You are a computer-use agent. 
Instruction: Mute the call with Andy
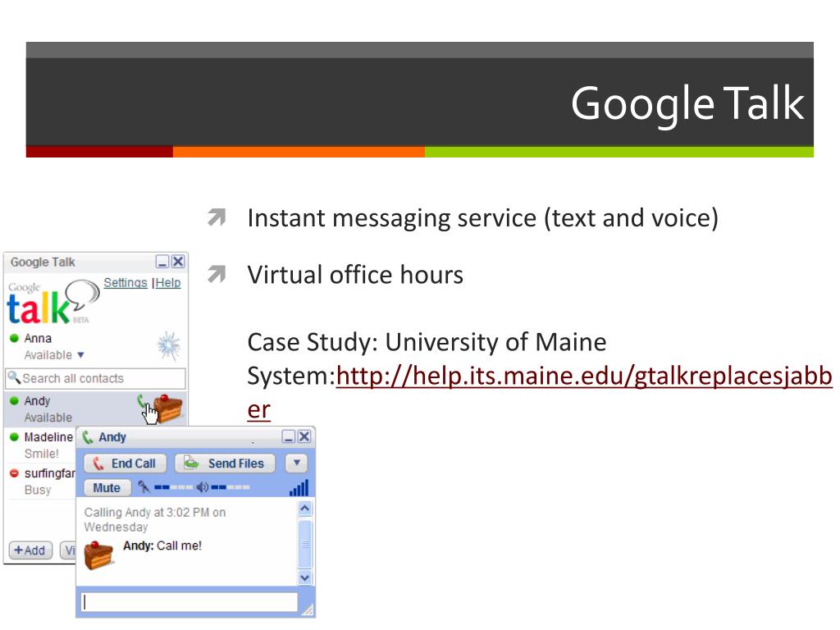(x=107, y=488)
